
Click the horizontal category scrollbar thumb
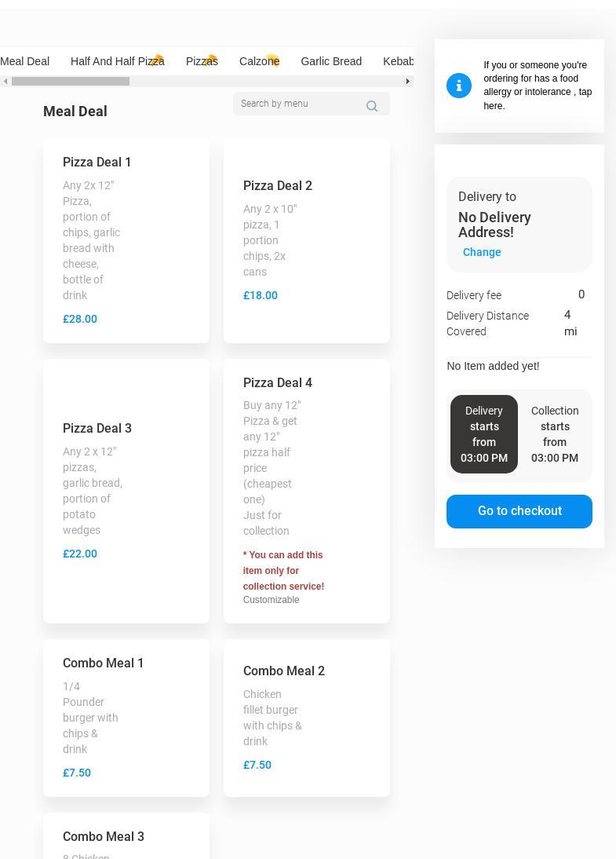pos(71,81)
